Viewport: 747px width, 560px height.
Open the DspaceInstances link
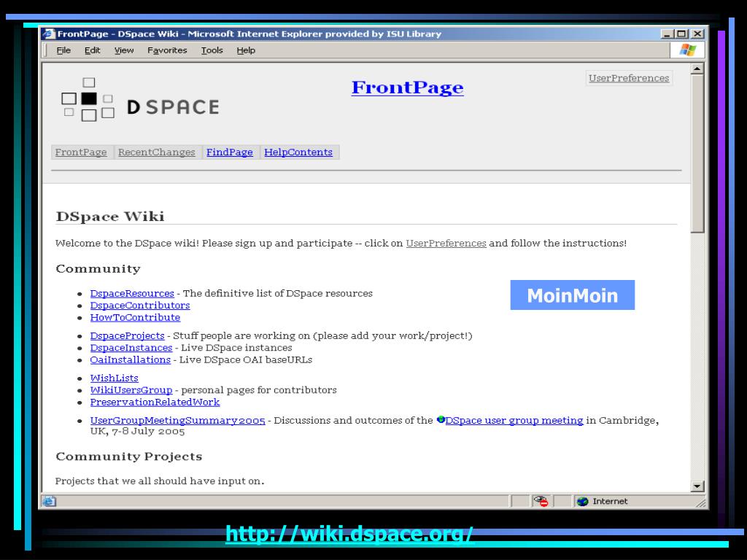click(131, 348)
